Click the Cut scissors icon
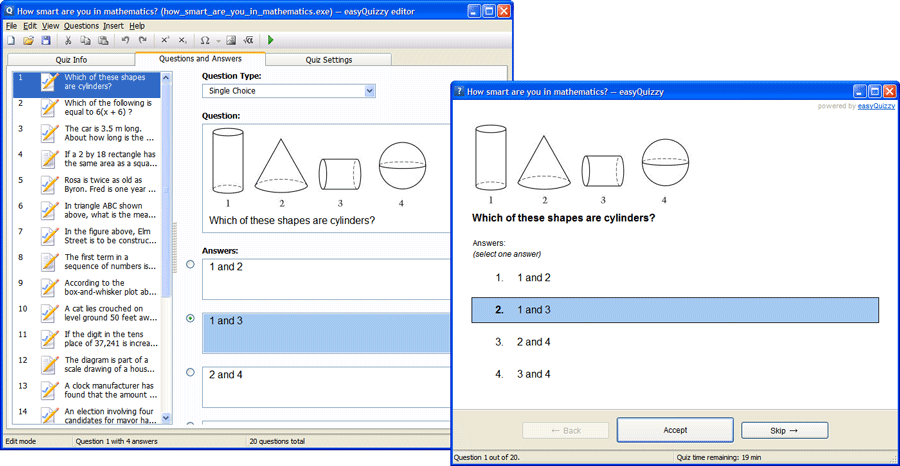This screenshot has width=900, height=466. tap(68, 41)
